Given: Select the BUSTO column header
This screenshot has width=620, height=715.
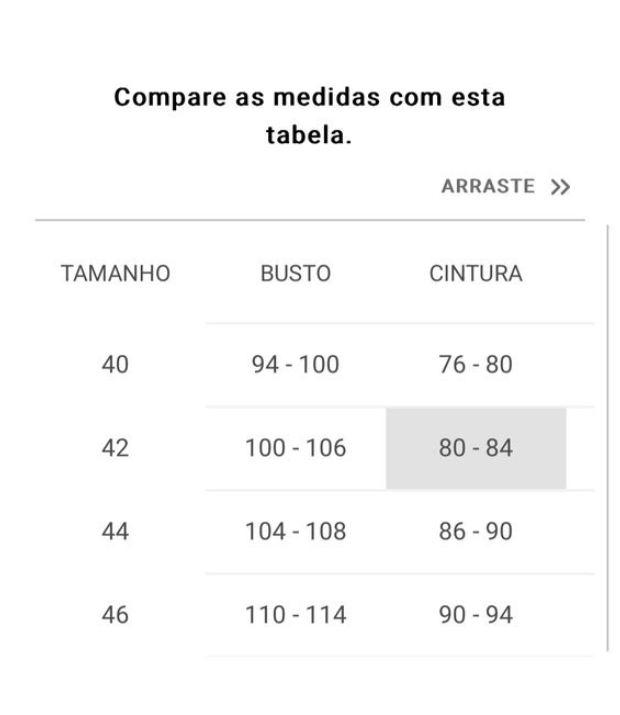Looking at the screenshot, I should (295, 274).
